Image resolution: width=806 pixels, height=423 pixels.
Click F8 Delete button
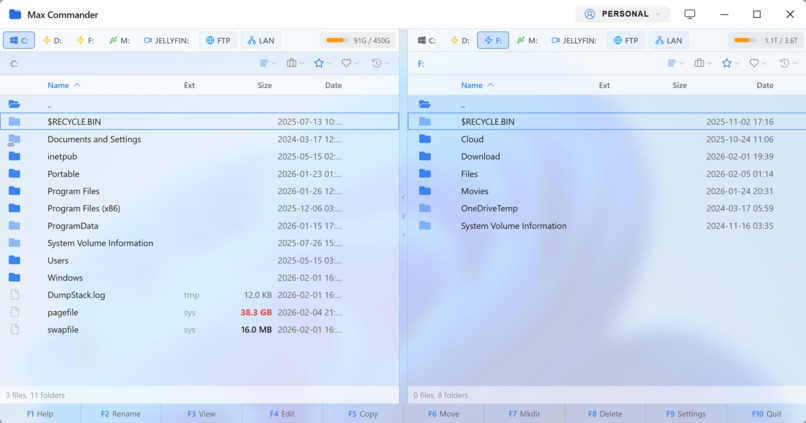coord(605,414)
